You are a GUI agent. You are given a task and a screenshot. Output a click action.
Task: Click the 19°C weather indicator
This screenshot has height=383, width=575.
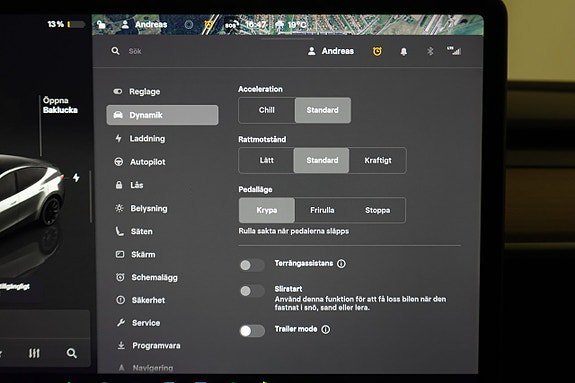pyautogui.click(x=291, y=25)
